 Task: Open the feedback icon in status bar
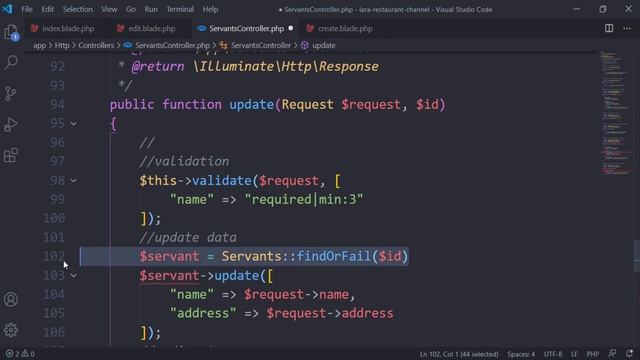tap(612, 353)
